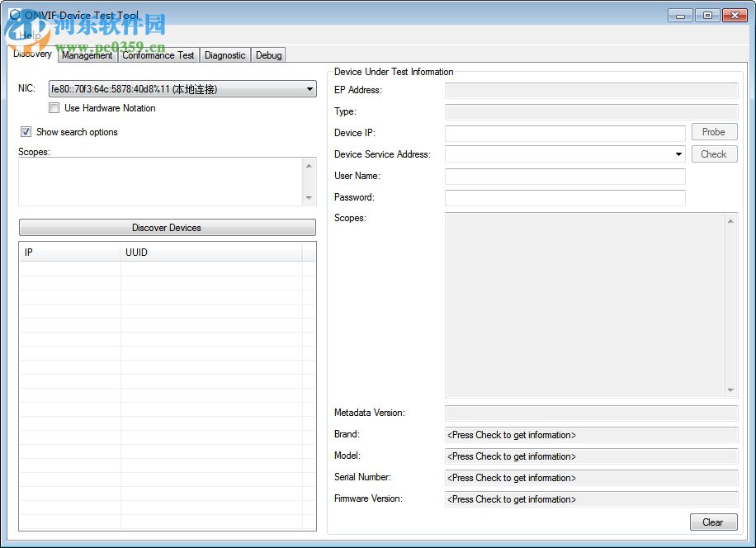Click the Password input field
This screenshot has width=756, height=548.
coord(565,197)
